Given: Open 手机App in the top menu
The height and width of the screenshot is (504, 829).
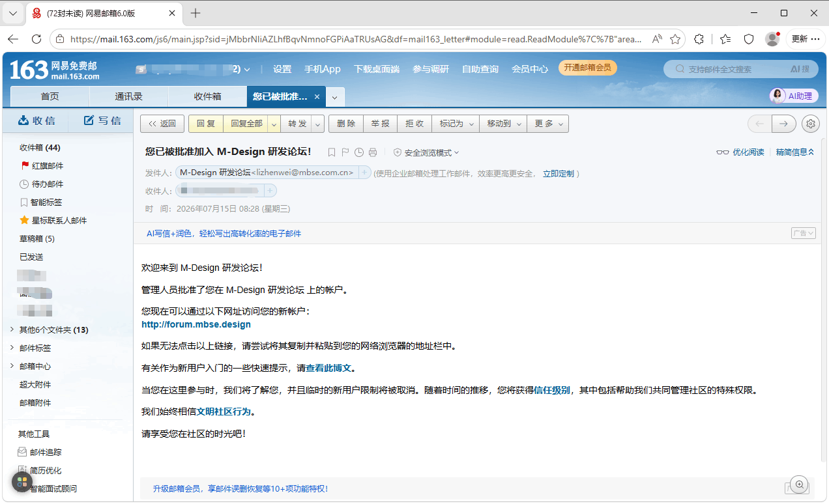Looking at the screenshot, I should (x=323, y=69).
